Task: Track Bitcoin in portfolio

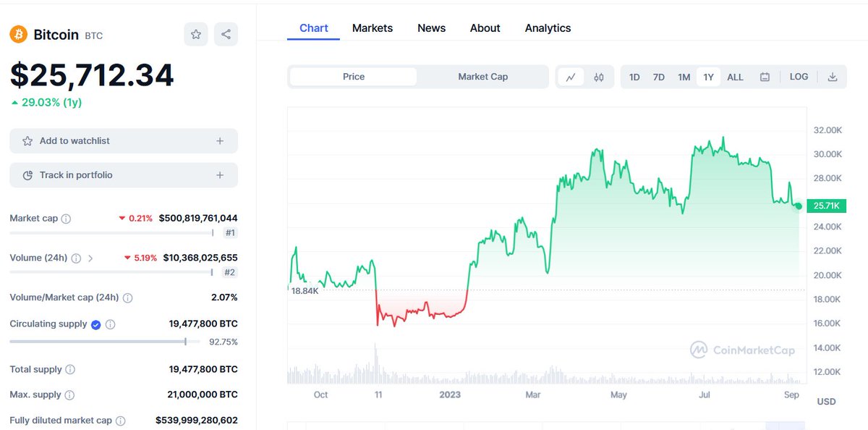Action: pos(124,175)
